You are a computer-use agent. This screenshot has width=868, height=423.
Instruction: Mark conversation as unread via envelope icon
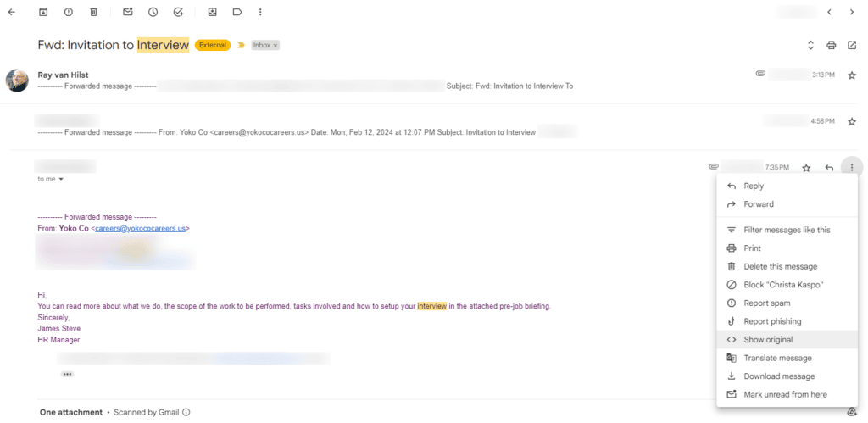(128, 13)
